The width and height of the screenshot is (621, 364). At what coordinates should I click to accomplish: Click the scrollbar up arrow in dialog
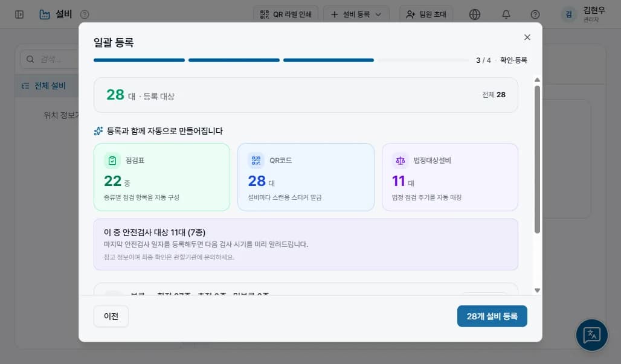point(537,80)
